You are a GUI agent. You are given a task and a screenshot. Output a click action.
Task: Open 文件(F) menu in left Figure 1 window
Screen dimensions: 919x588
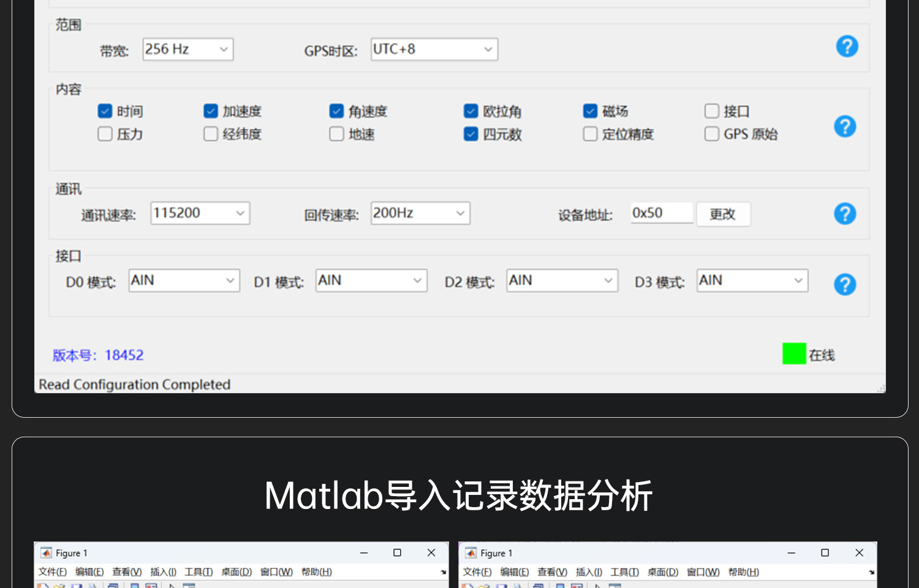pyautogui.click(x=53, y=572)
